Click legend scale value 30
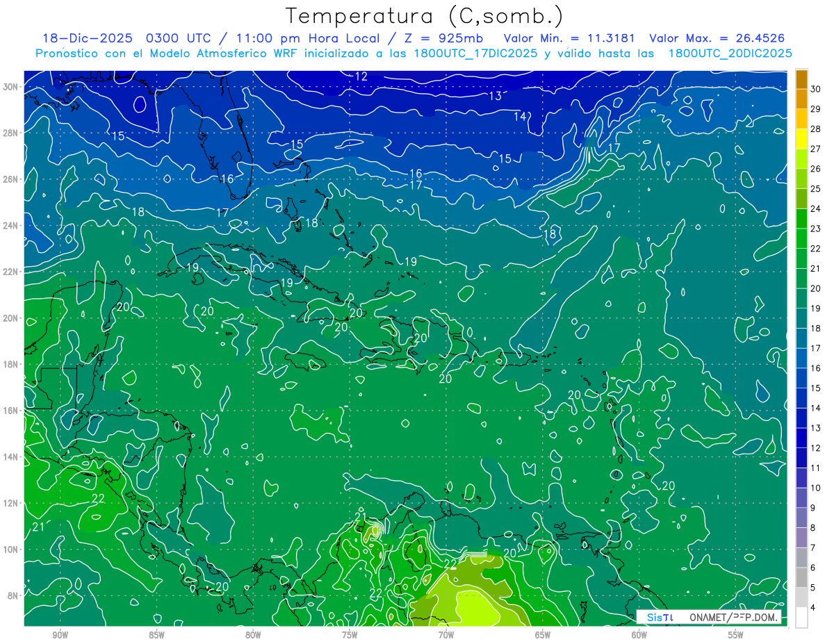 click(815, 89)
